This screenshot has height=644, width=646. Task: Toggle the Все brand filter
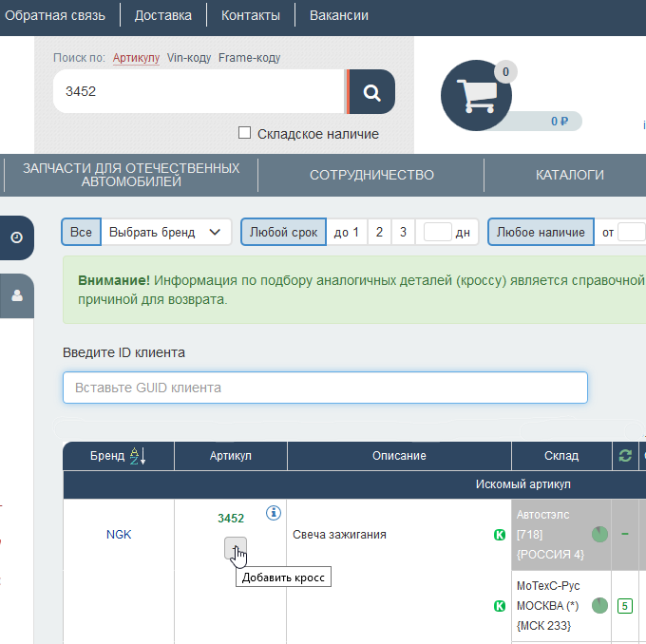(81, 232)
